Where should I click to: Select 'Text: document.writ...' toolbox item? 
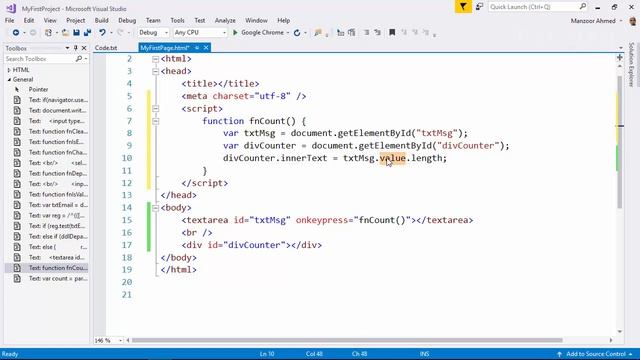tap(46, 110)
